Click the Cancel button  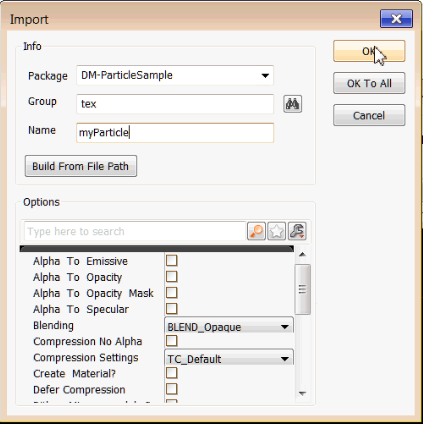(x=369, y=115)
